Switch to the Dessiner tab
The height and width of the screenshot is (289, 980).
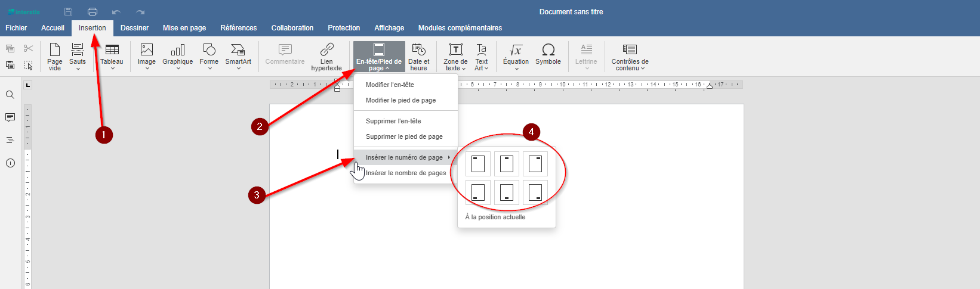135,28
